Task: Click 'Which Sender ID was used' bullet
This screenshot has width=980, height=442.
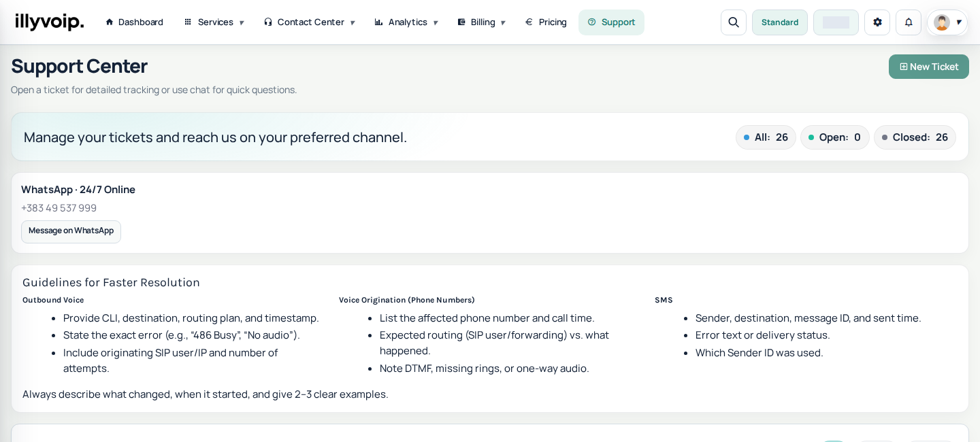Action: tap(759, 352)
